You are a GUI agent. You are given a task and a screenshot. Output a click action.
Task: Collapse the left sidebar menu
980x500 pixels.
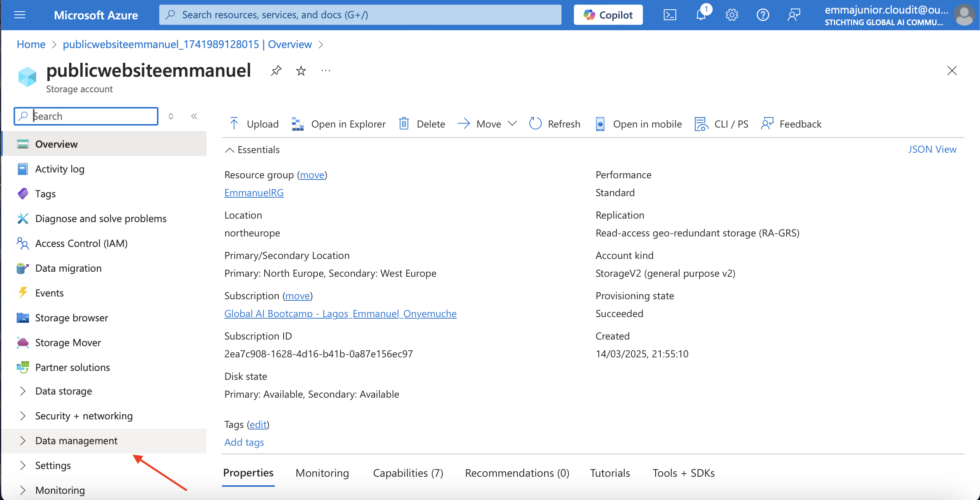pos(194,116)
